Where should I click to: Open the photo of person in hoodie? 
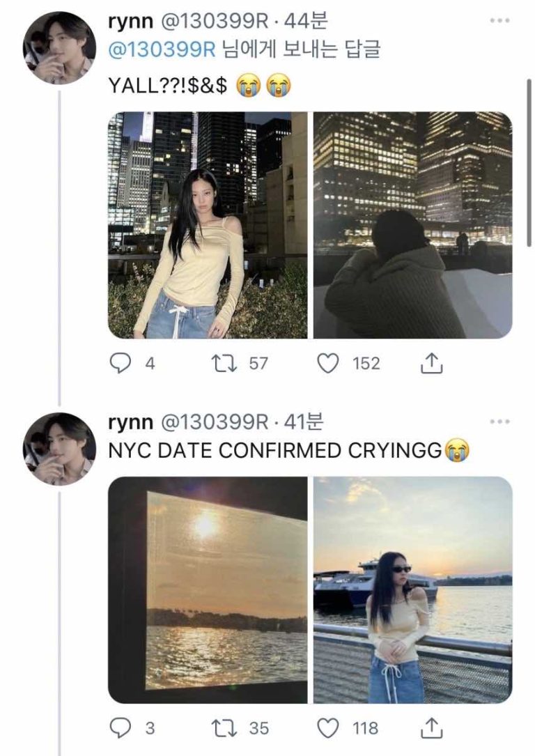click(412, 225)
